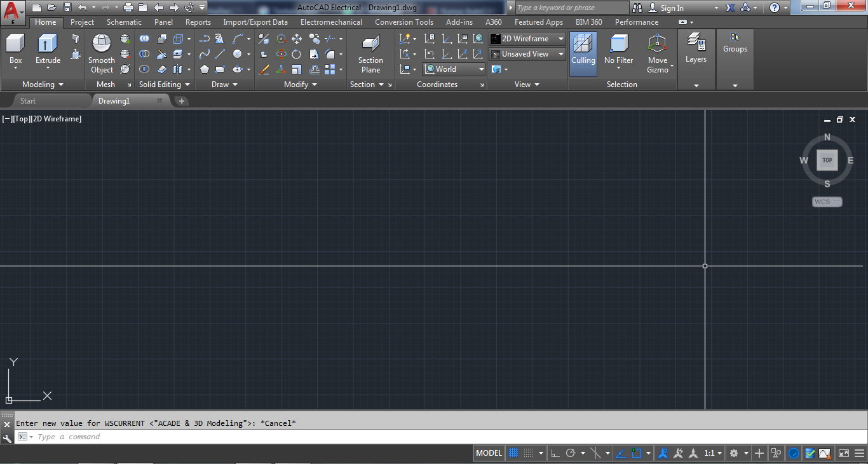Screen dimensions: 868x464
Task: Click the MODEL button in the status bar
Action: coord(488,453)
